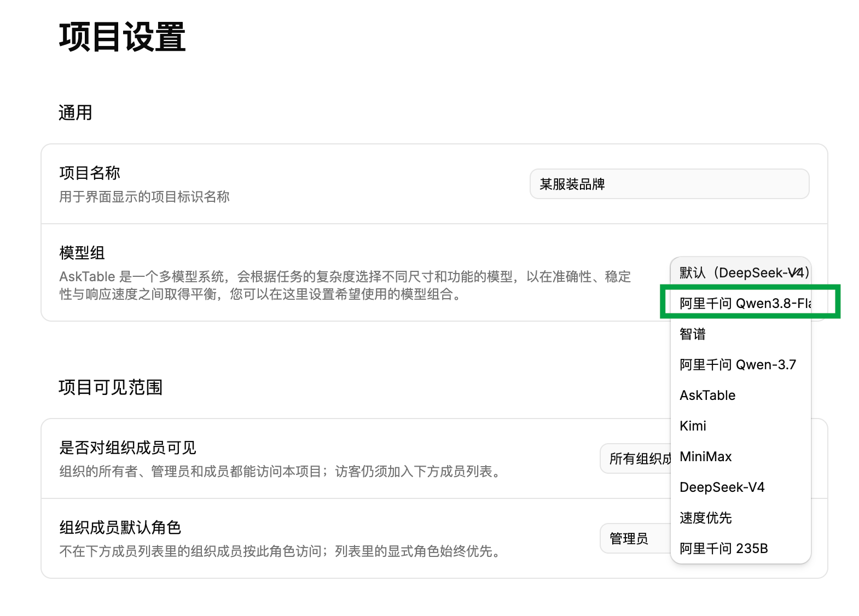
Task: Choose 智谱 from the model list
Action: (741, 334)
